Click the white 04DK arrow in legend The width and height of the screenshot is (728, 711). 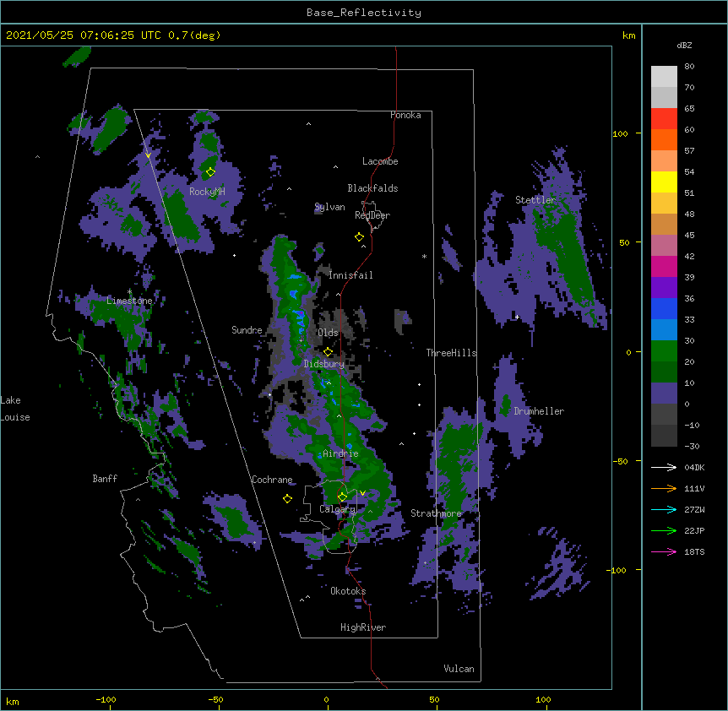click(664, 467)
